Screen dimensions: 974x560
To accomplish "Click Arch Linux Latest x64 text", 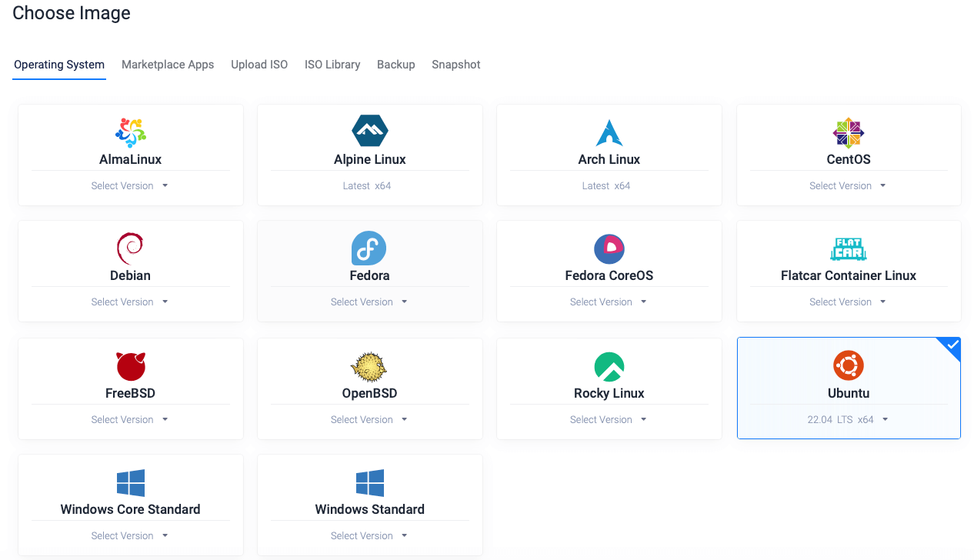I will tap(606, 185).
